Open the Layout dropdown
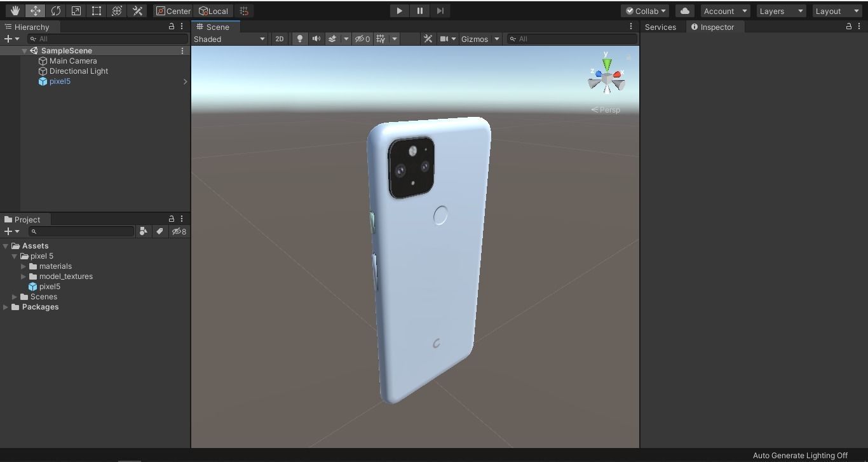Screen dimensions: 868x462 pos(837,11)
